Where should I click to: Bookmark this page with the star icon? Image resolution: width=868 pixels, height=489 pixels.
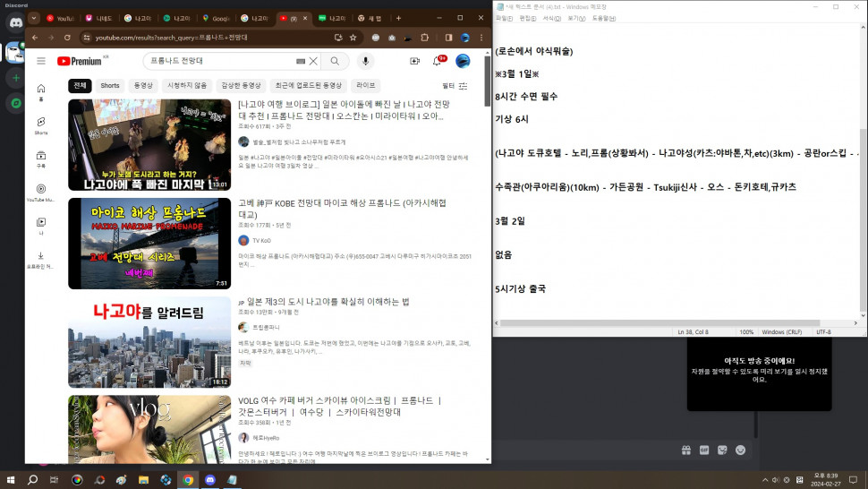point(353,38)
